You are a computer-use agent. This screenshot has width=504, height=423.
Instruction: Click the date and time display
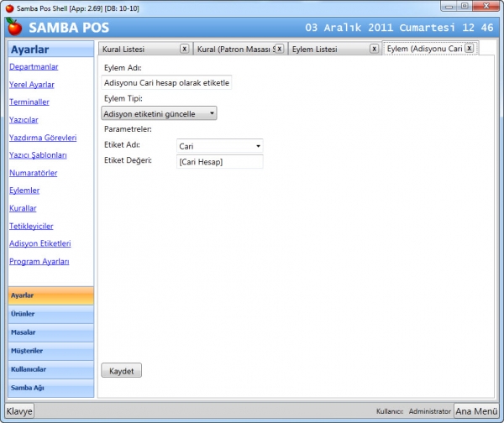point(399,28)
